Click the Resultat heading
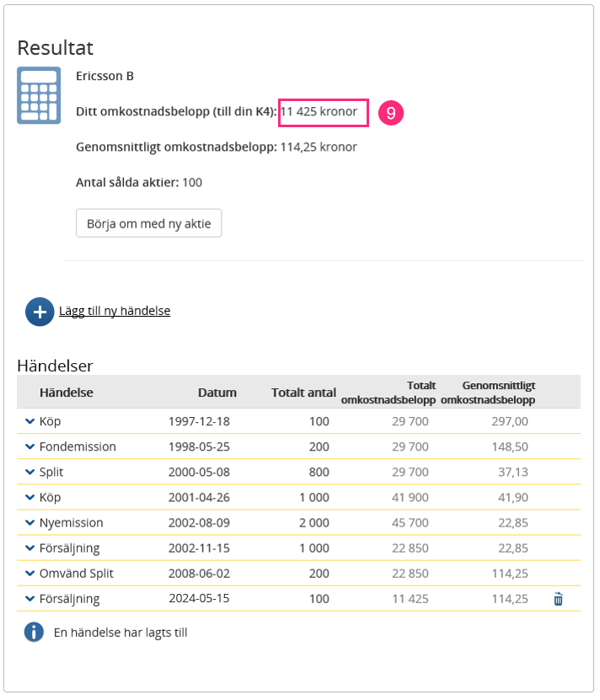 [x=56, y=48]
